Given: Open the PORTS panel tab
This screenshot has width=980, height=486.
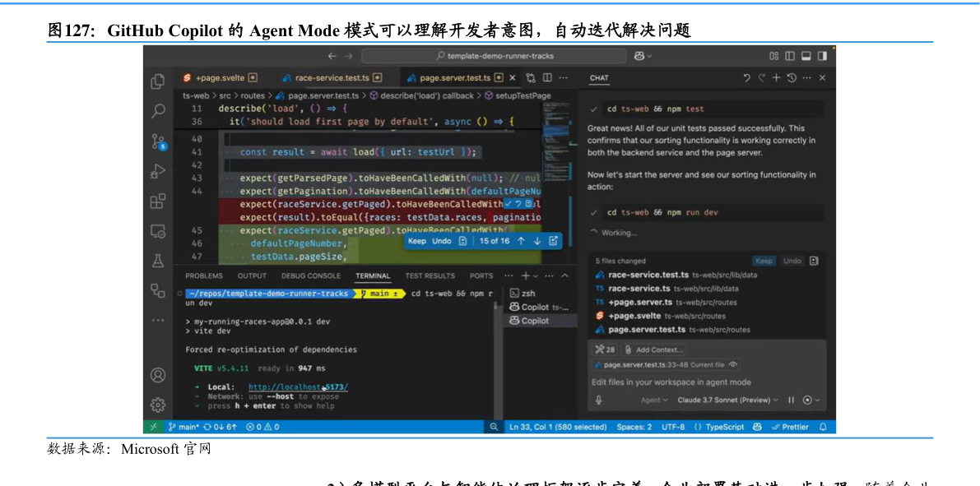Looking at the screenshot, I should pyautogui.click(x=481, y=275).
